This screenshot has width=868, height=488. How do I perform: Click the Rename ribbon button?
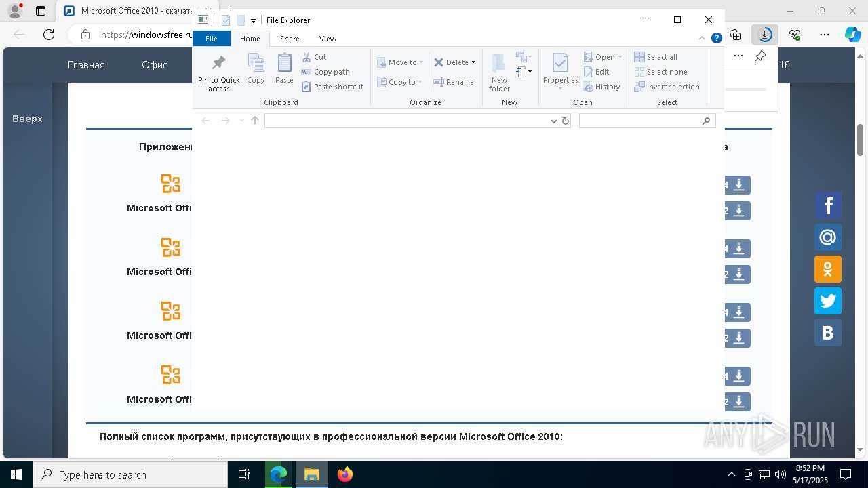(454, 82)
